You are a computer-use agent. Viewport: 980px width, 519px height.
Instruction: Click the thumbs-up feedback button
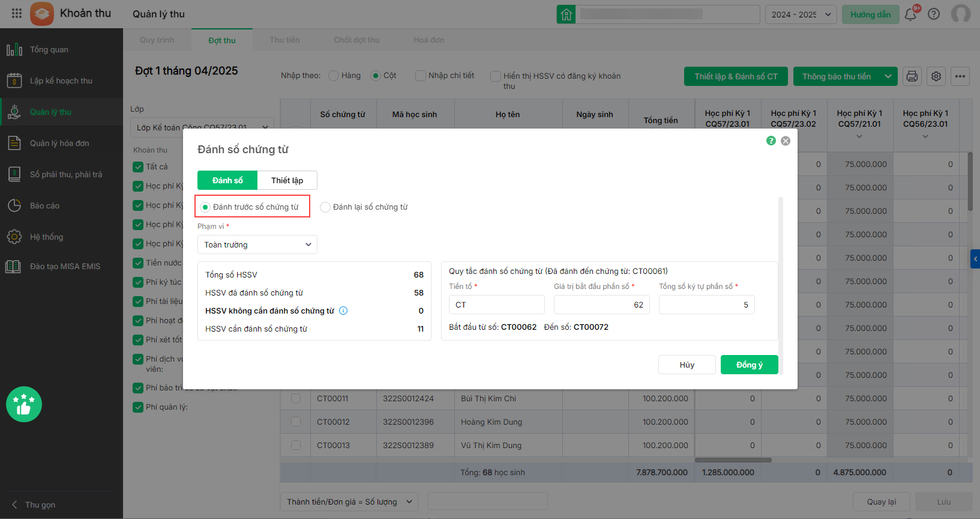click(24, 404)
